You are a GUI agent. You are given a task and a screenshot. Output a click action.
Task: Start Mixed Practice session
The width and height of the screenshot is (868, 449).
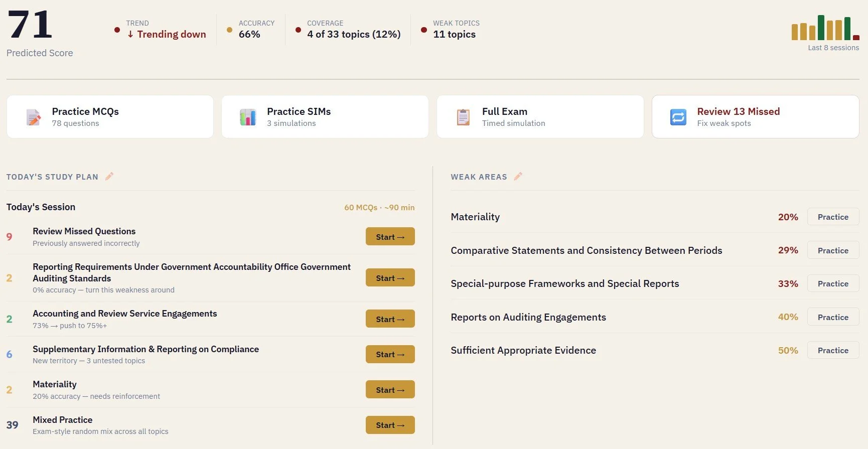tap(390, 425)
